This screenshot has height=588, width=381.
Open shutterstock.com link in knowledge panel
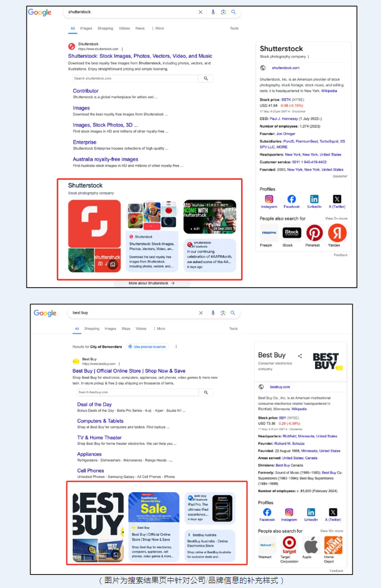coord(285,68)
